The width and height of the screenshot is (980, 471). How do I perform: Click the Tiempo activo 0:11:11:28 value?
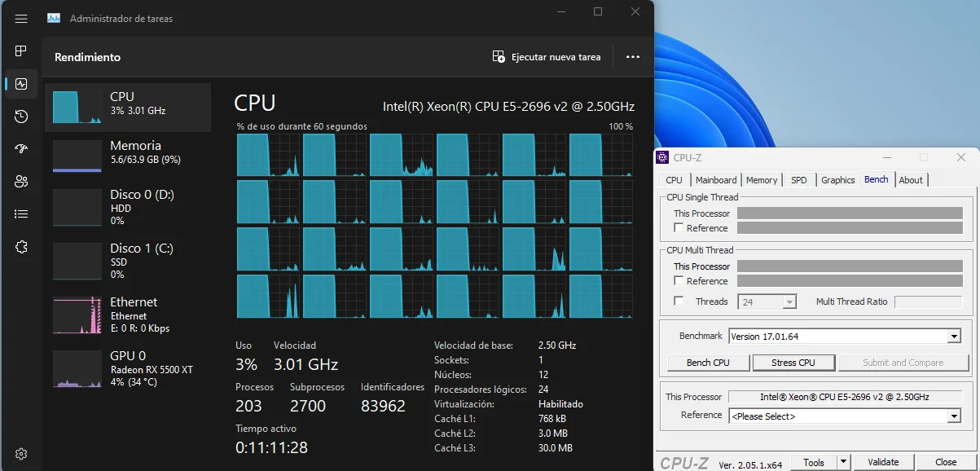click(271, 447)
